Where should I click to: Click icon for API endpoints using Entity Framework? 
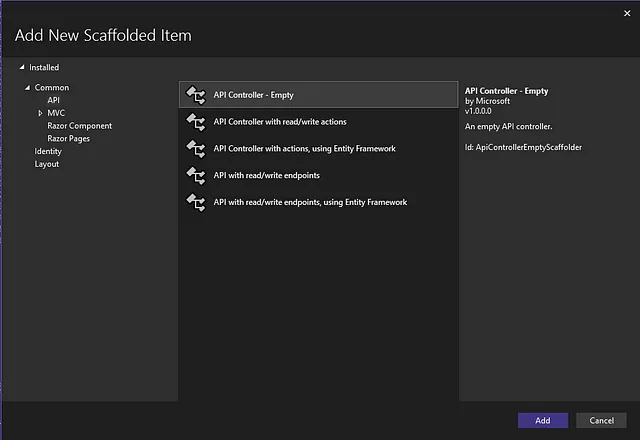point(196,202)
